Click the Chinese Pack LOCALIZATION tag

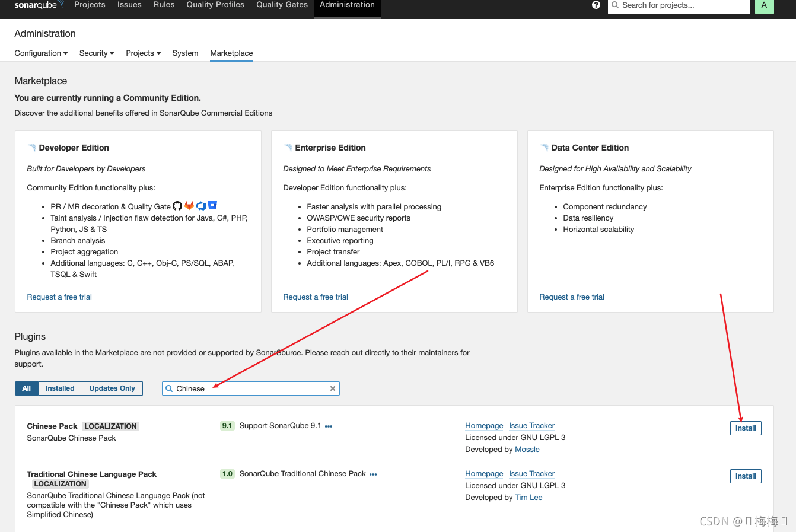(111, 426)
